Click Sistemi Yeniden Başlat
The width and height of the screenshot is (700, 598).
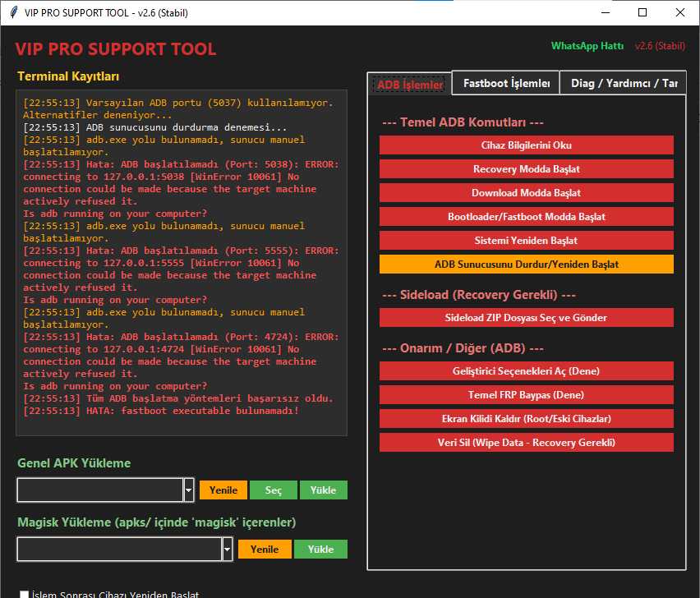pos(526,241)
